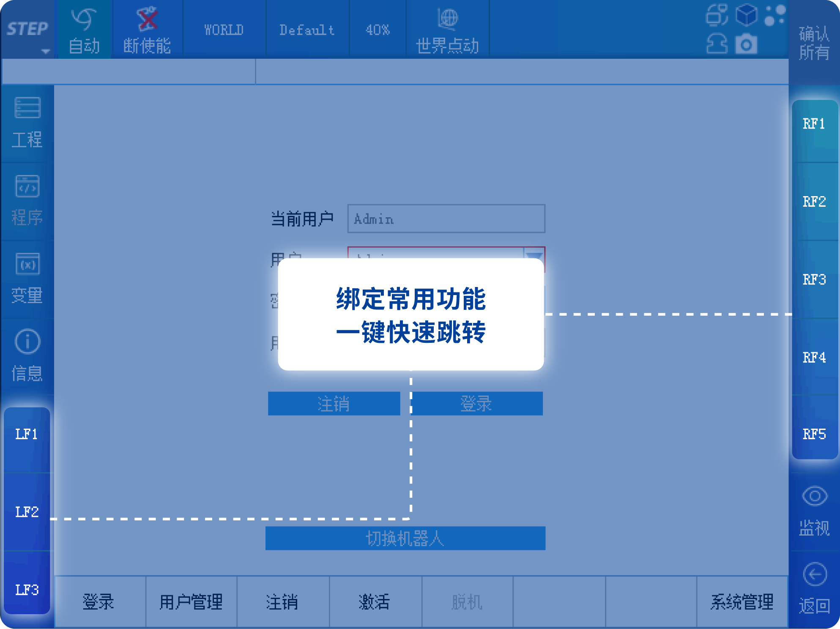This screenshot has width=840, height=629.
Task: Select the 激活 bottom tab
Action: pyautogui.click(x=375, y=602)
